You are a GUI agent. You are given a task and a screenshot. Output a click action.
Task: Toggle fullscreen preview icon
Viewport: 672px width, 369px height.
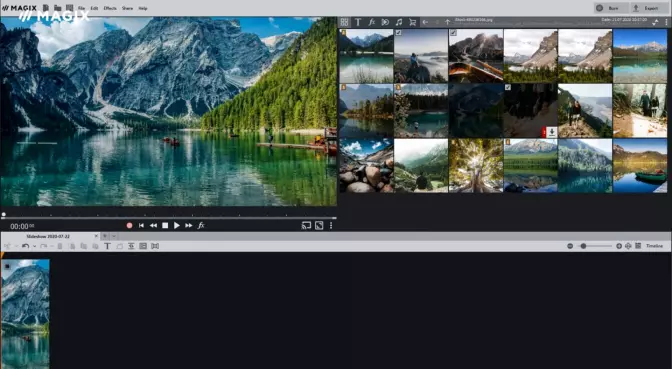[319, 225]
